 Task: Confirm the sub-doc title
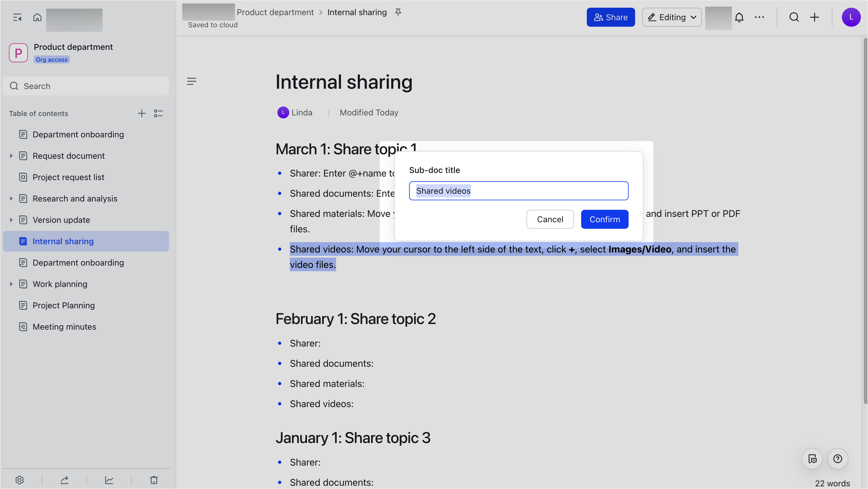604,219
